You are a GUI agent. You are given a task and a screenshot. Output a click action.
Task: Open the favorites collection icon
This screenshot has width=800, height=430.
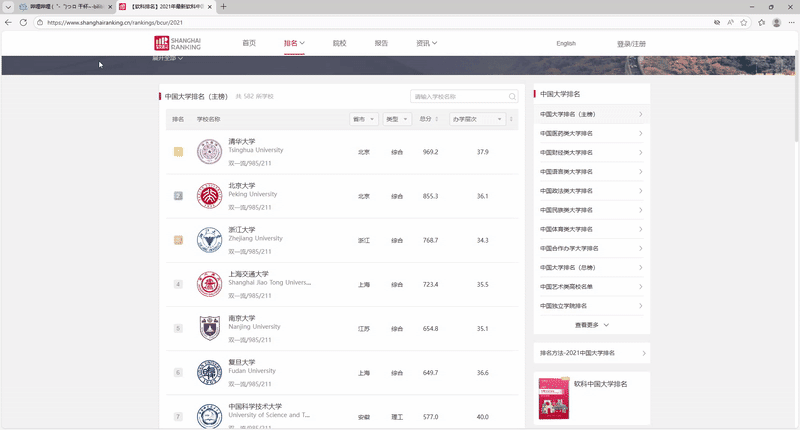point(761,22)
